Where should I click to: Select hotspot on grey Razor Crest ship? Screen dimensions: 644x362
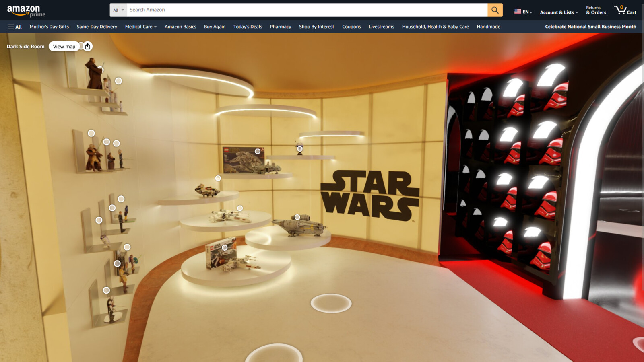pyautogui.click(x=297, y=217)
